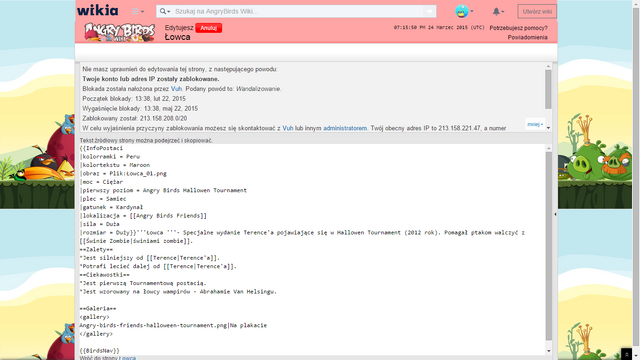
Task: Click the |gatunek = Kardynał line
Action: point(111,207)
